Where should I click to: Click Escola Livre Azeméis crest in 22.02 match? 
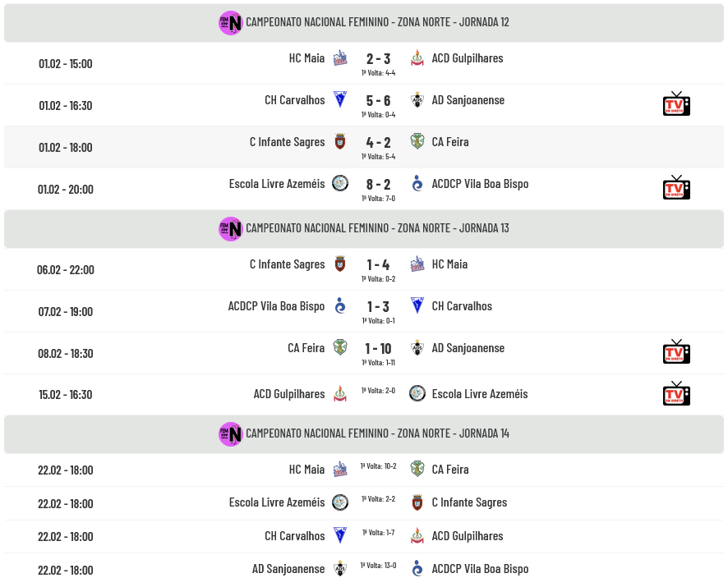340,502
